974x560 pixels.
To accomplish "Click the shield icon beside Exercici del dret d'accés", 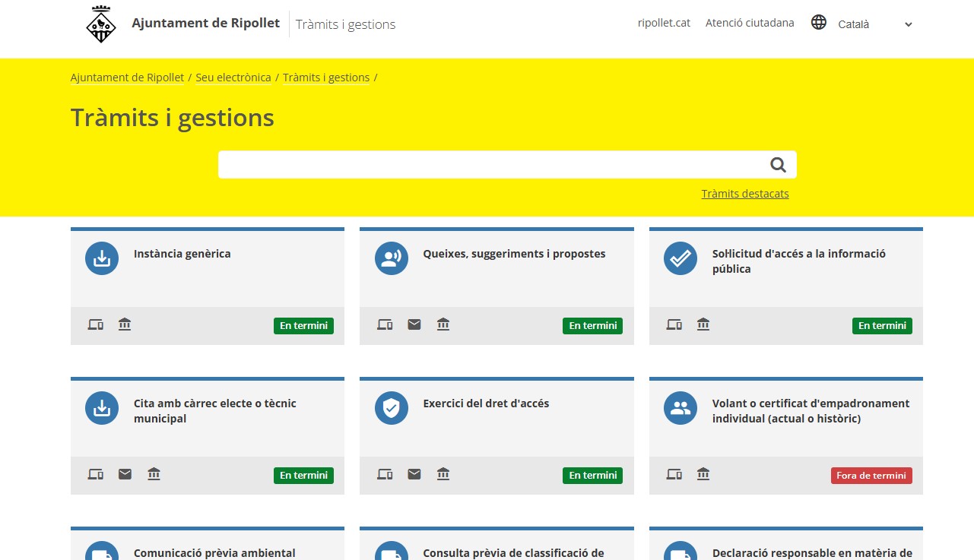I will click(x=392, y=408).
